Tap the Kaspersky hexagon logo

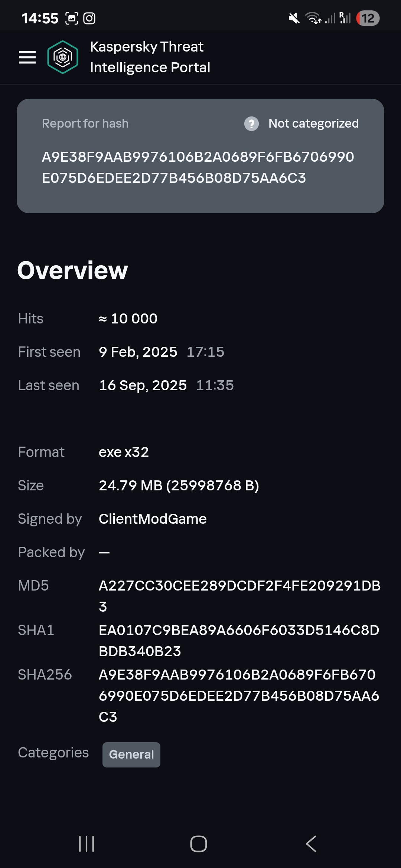click(x=63, y=57)
